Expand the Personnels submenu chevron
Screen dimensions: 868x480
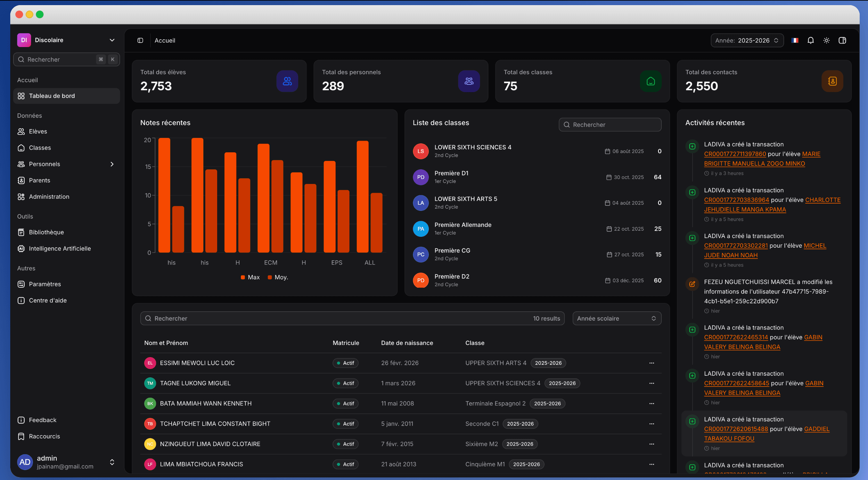tap(112, 164)
